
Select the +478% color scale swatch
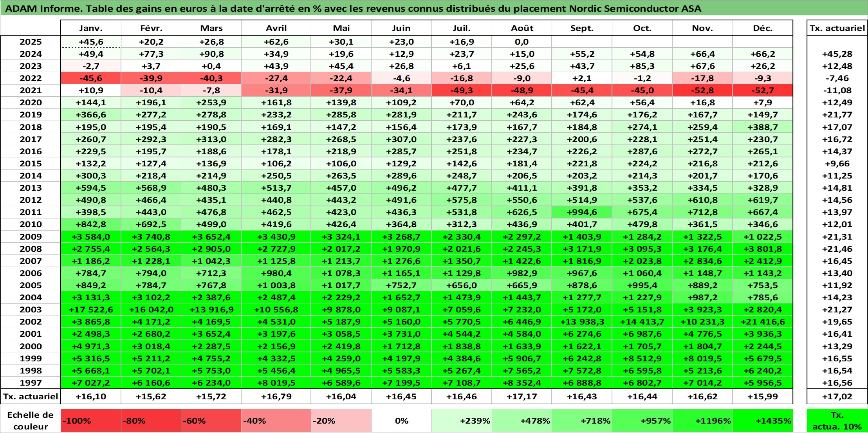click(522, 421)
